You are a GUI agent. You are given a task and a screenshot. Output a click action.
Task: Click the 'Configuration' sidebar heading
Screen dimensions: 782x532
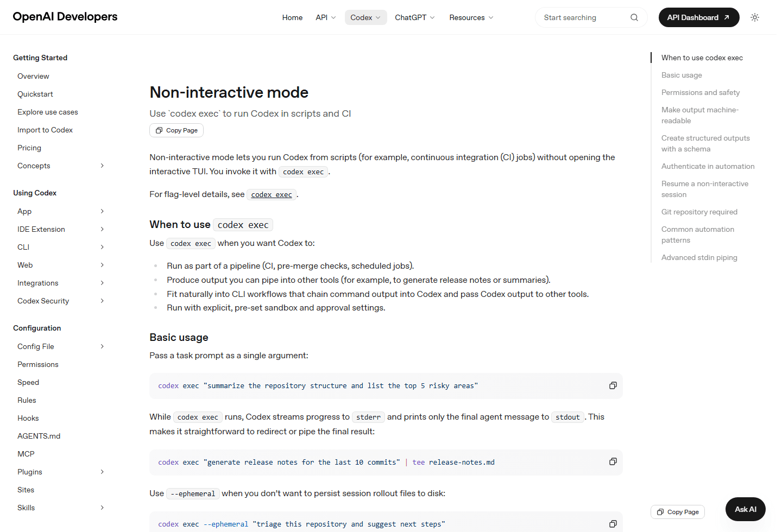point(37,328)
